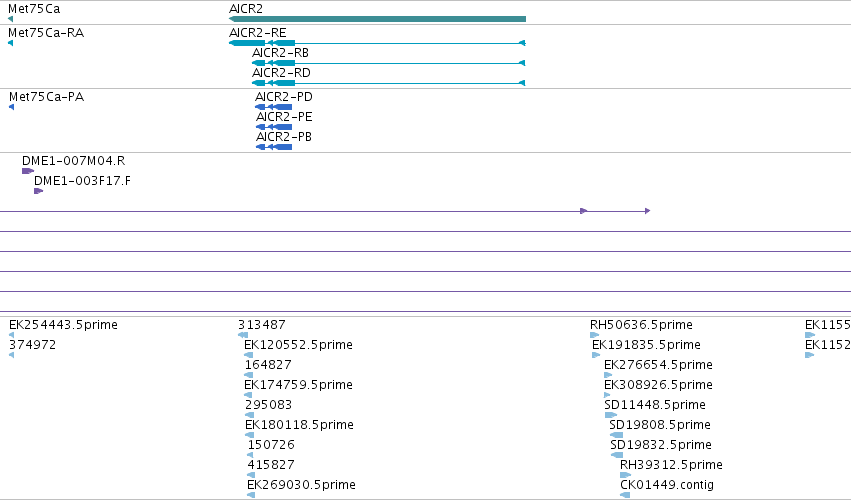Select the CK01449.contig label
Viewport: 851px width, 500px height.
667,485
